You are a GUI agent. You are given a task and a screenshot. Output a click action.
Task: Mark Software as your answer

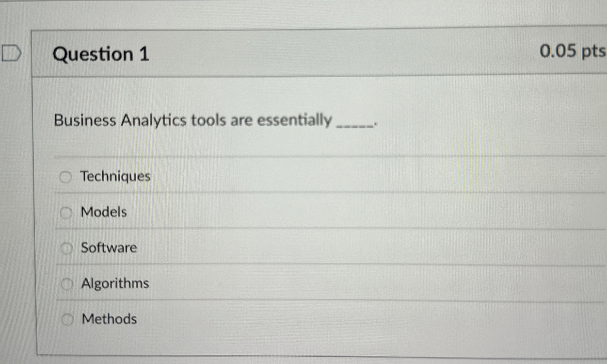(67, 248)
